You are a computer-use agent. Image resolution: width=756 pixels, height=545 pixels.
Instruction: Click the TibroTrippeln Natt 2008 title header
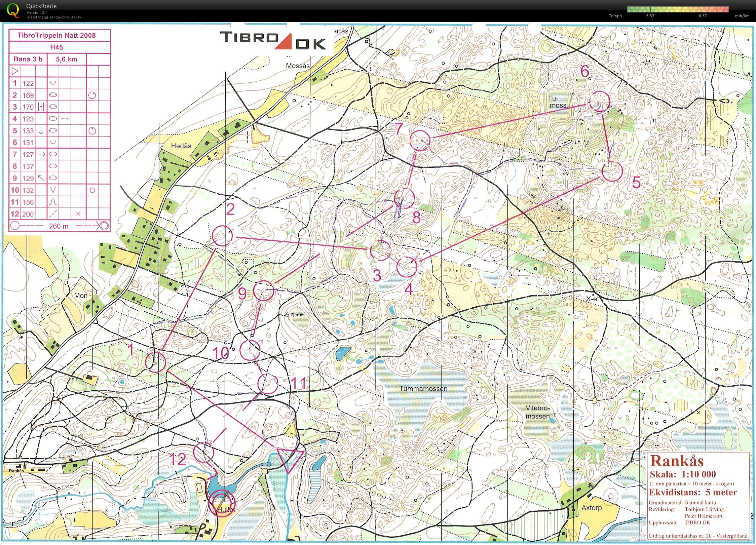(x=56, y=35)
